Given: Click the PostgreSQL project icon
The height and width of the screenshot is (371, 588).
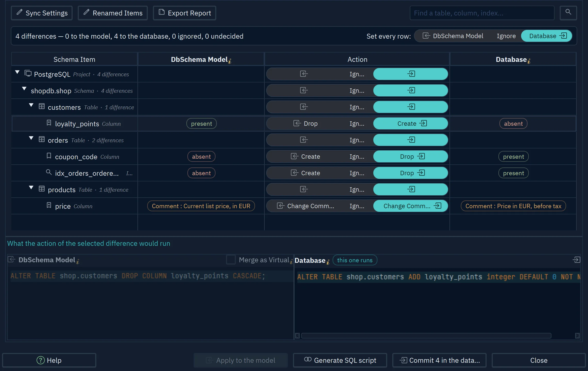Looking at the screenshot, I should (x=28, y=73).
